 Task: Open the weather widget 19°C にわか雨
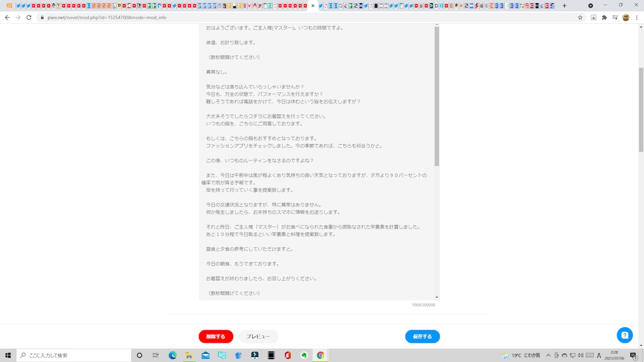[x=521, y=355]
